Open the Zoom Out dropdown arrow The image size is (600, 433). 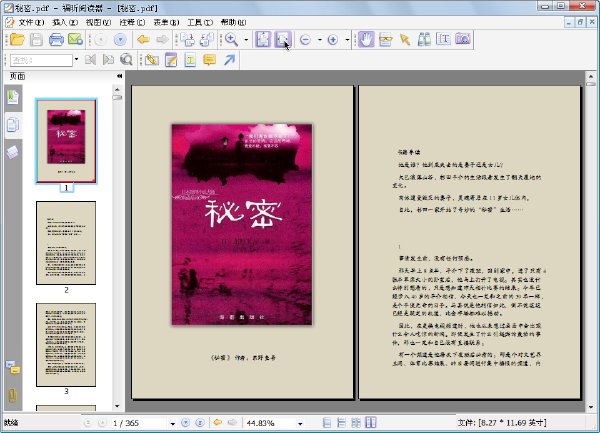320,39
